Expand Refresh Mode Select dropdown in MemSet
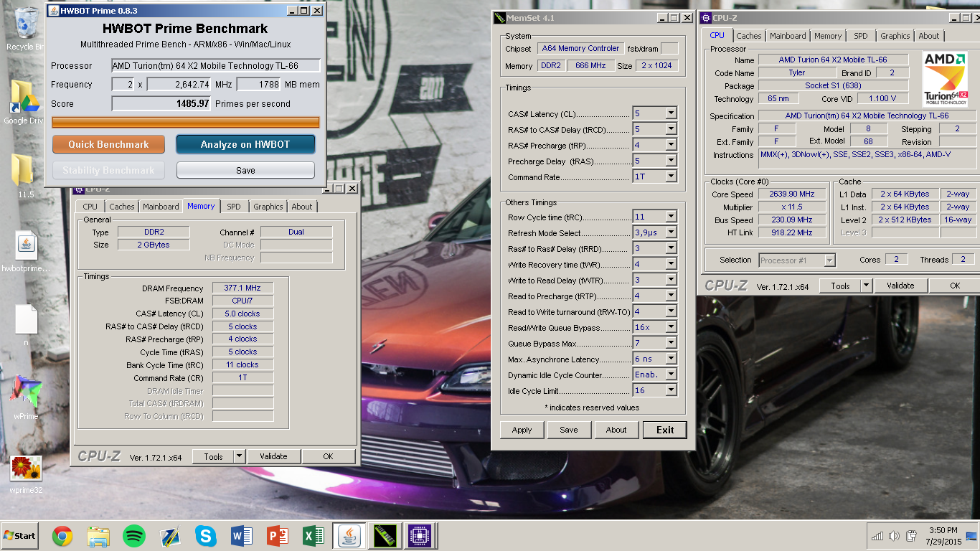The width and height of the screenshot is (980, 551). pos(671,232)
